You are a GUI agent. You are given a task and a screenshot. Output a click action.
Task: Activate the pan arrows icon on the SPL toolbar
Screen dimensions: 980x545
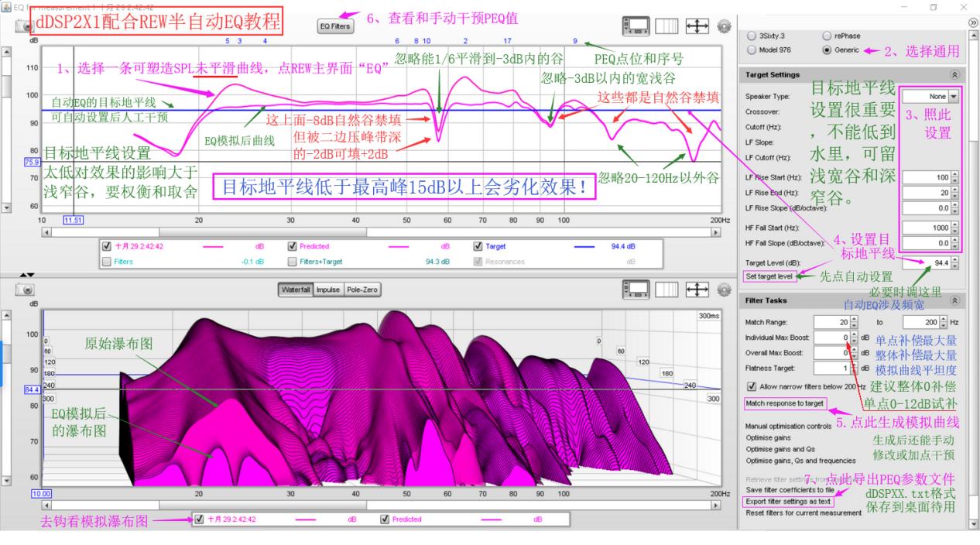click(697, 25)
